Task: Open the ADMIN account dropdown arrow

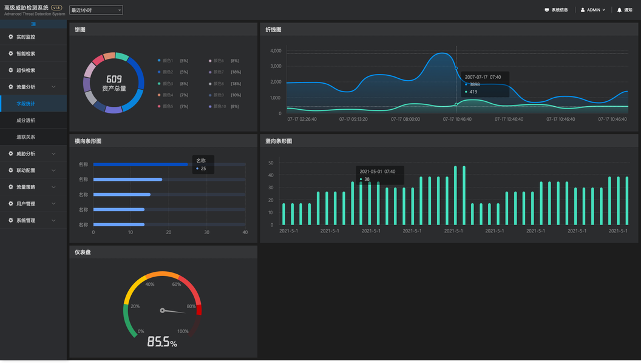Action: [603, 10]
